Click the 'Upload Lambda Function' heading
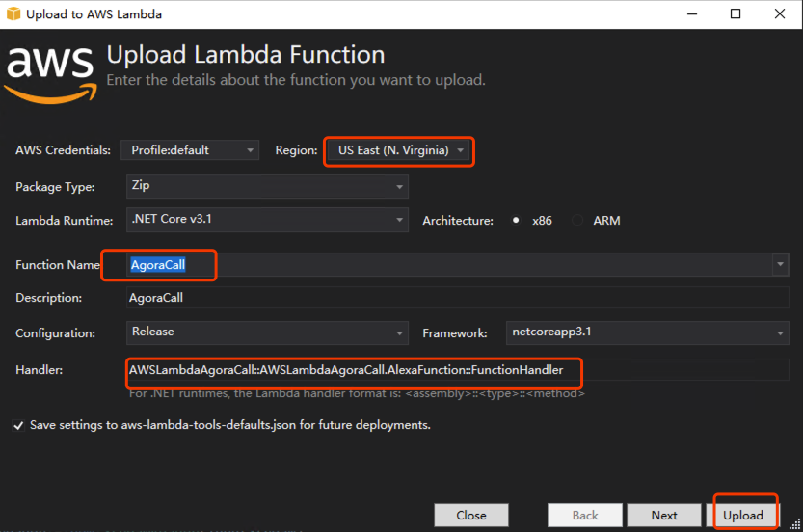The image size is (803, 532). pyautogui.click(x=246, y=54)
